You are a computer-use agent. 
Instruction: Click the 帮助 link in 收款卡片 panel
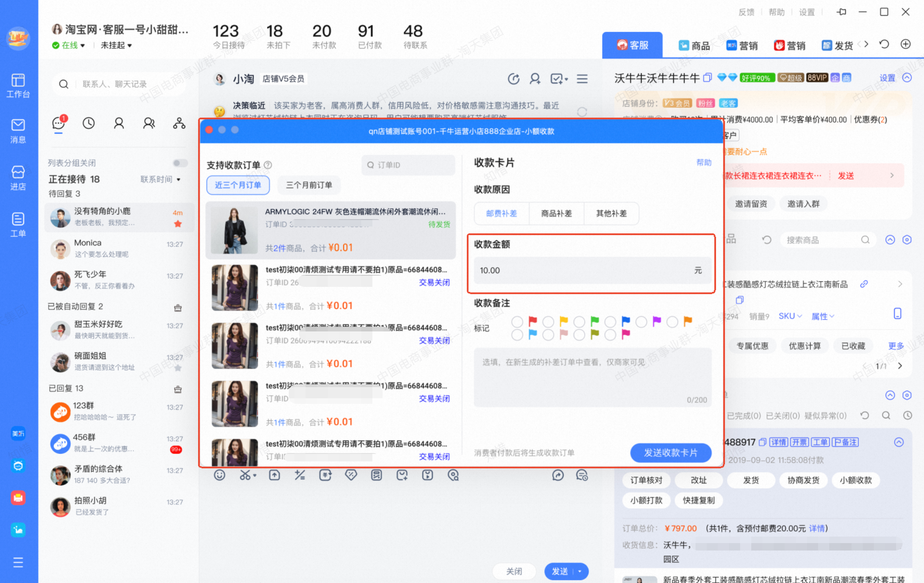704,162
